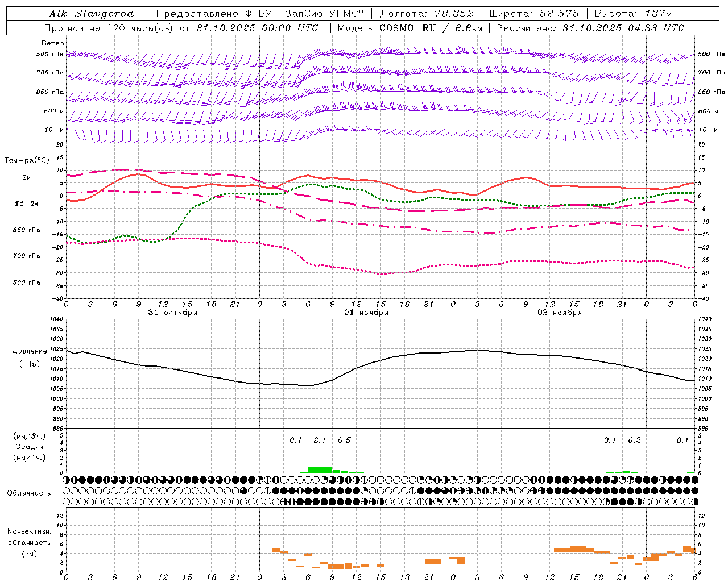Click the Широта: 52.575 value
728x582 pixels.
533,14
